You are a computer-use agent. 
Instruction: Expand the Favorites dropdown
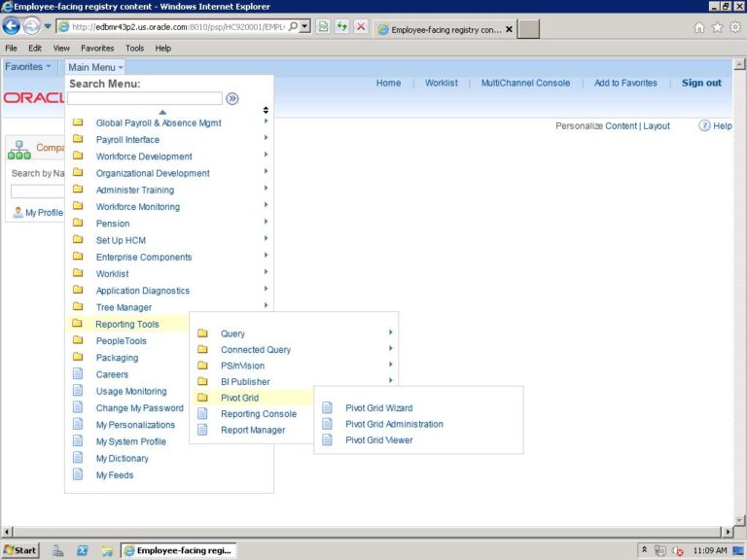coord(28,67)
